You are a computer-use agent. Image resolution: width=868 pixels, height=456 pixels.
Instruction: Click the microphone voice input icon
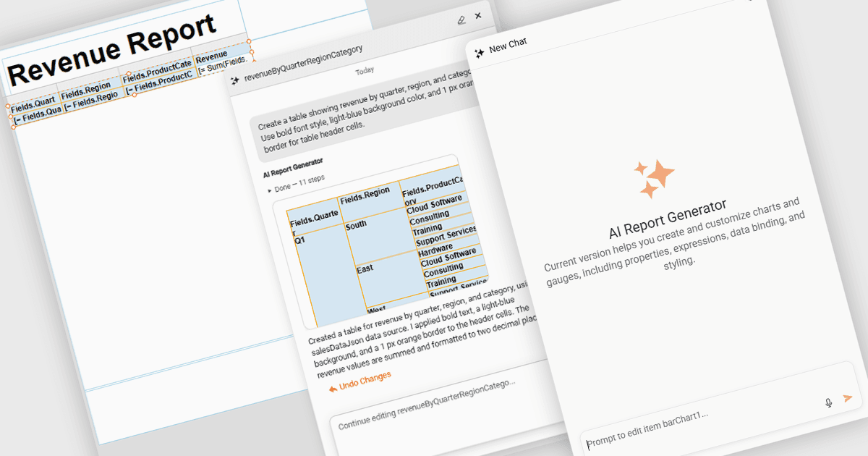[829, 402]
